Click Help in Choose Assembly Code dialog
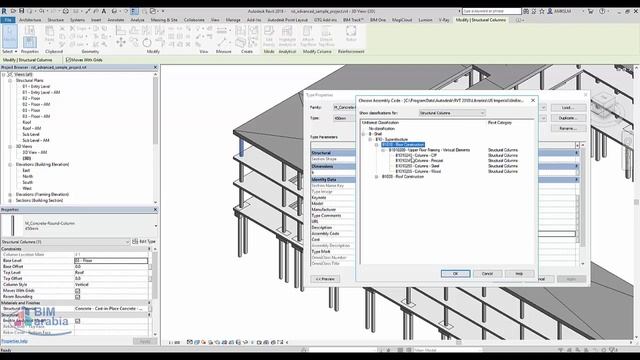Image resolution: width=640 pixels, height=360 pixels. pyautogui.click(x=519, y=273)
